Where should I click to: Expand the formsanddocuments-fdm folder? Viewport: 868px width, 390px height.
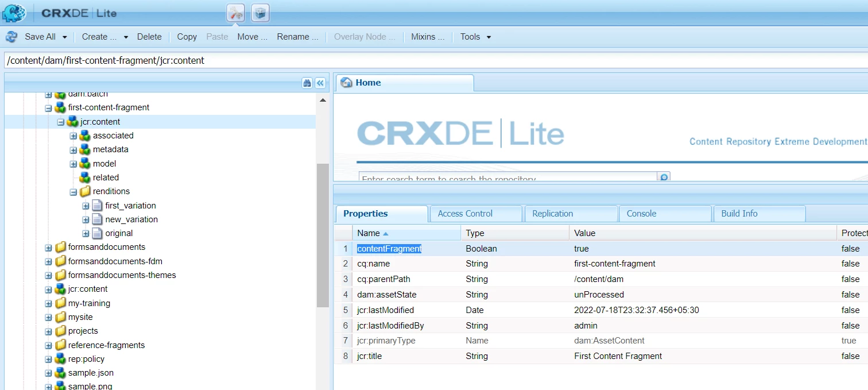tap(48, 261)
